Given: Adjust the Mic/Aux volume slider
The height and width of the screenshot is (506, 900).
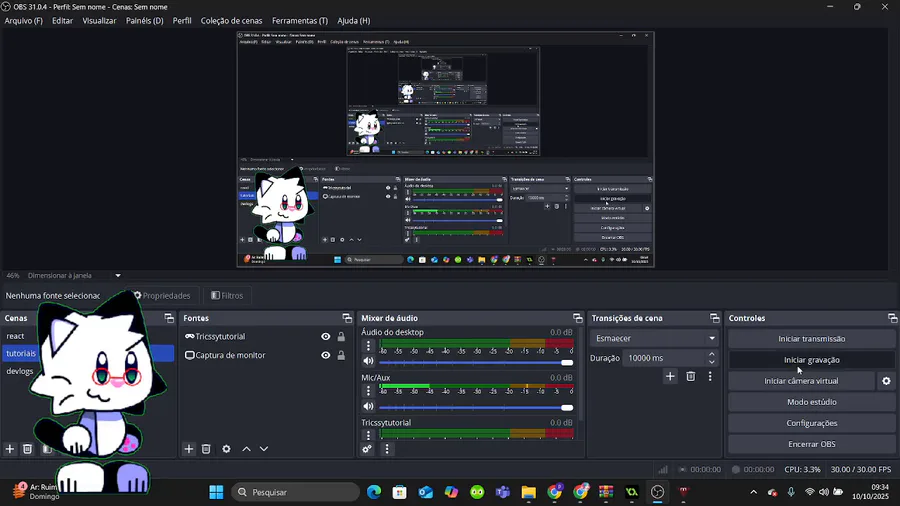Looking at the screenshot, I should [x=476, y=407].
